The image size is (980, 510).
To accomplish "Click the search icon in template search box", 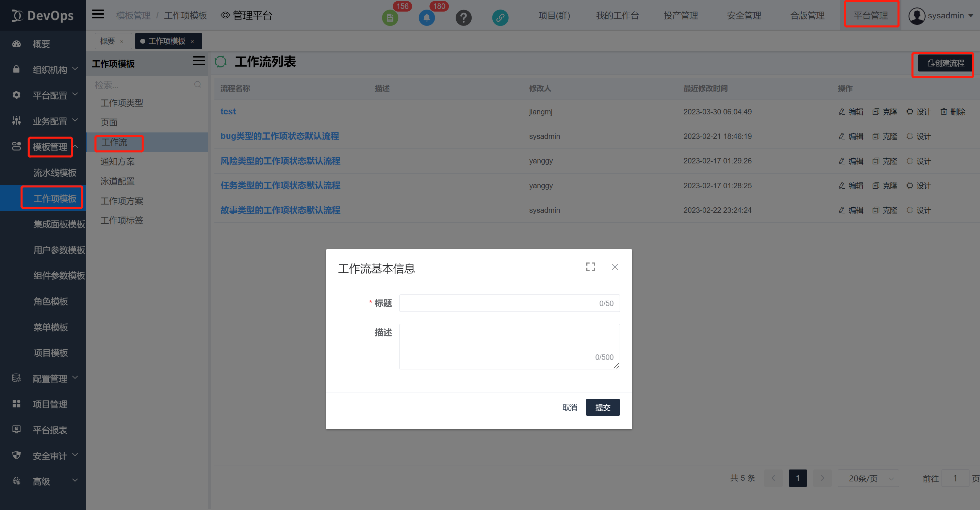I will click(197, 84).
